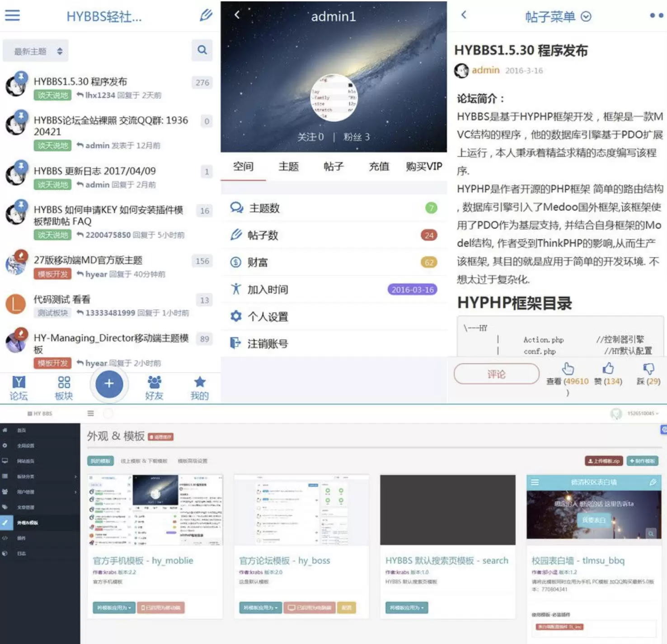Go back using arrow on post detail page
Viewport: 667px width, 644px height.
tap(464, 15)
